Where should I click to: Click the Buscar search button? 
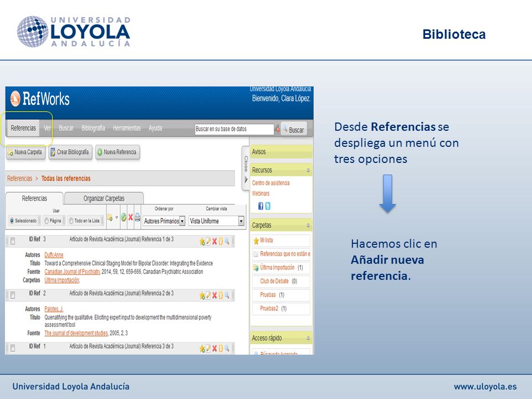pos(294,129)
